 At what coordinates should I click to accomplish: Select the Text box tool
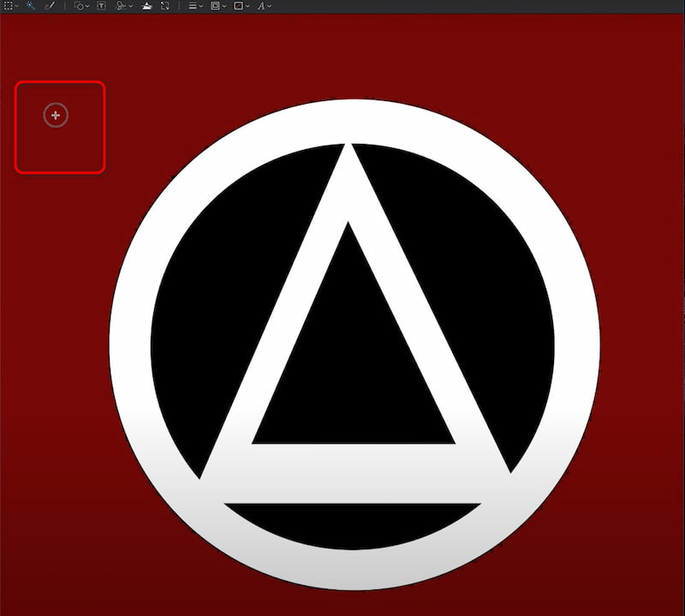click(101, 6)
